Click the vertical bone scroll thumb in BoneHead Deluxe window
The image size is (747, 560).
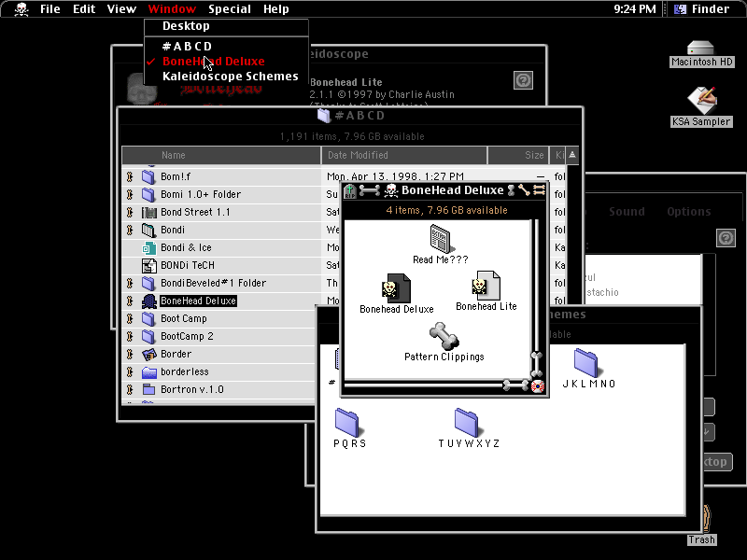(x=536, y=365)
